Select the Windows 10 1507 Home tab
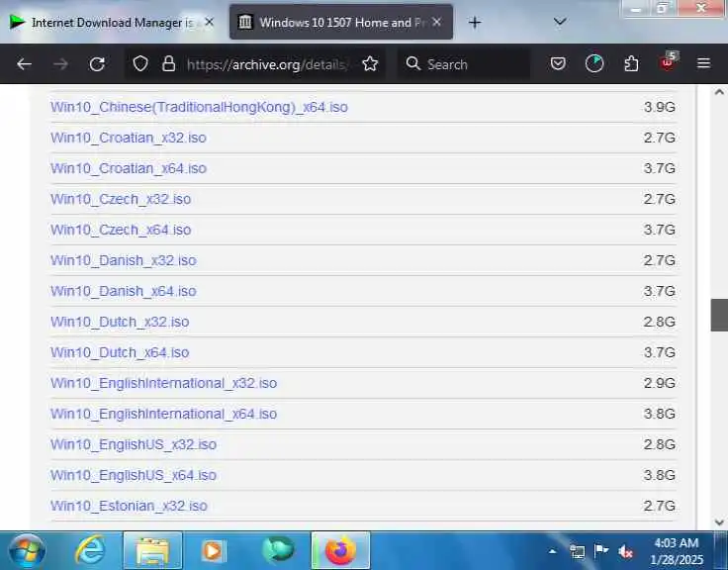 pyautogui.click(x=341, y=23)
